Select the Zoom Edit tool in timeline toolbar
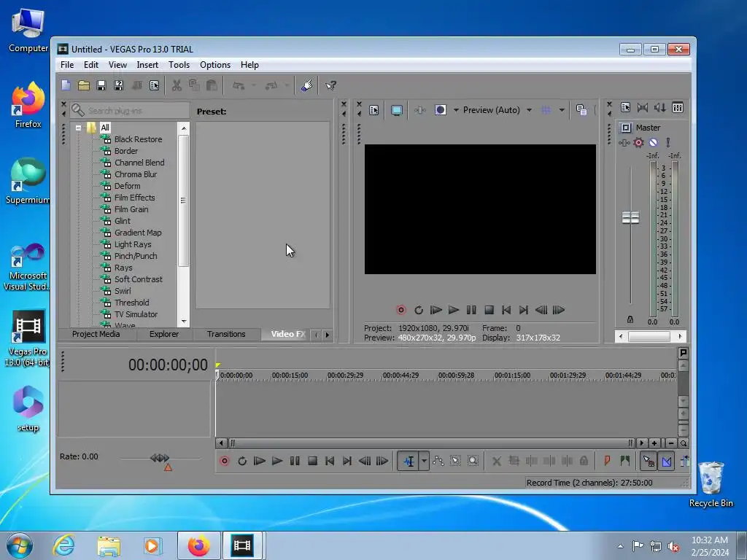The height and width of the screenshot is (560, 747). coord(473,461)
